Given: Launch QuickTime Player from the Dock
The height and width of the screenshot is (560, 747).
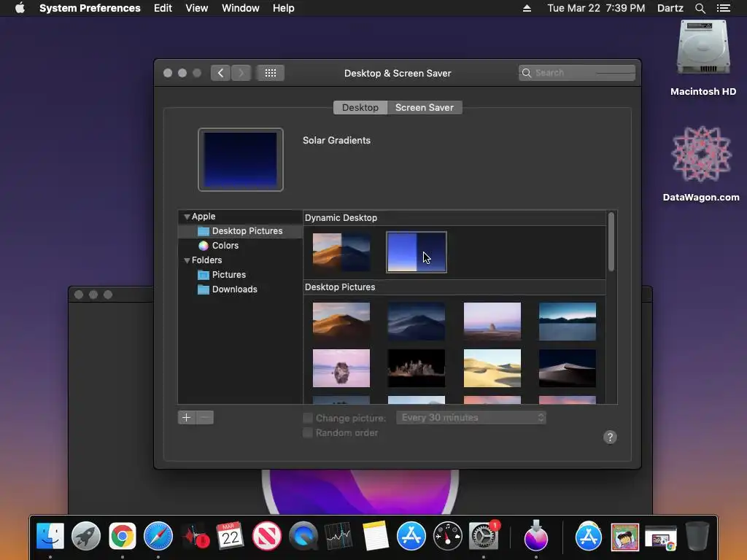Looking at the screenshot, I should point(303,536).
